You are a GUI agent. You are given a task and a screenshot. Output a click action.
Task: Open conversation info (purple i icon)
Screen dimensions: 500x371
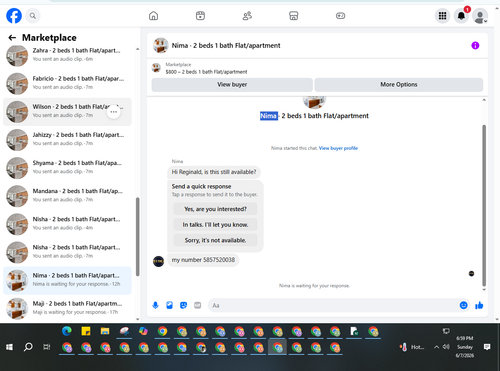(475, 45)
